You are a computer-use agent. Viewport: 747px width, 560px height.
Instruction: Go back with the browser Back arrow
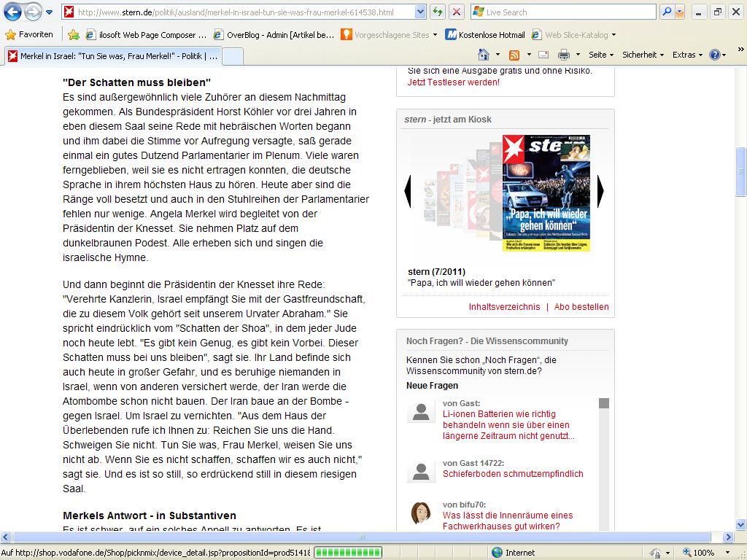click(x=12, y=12)
